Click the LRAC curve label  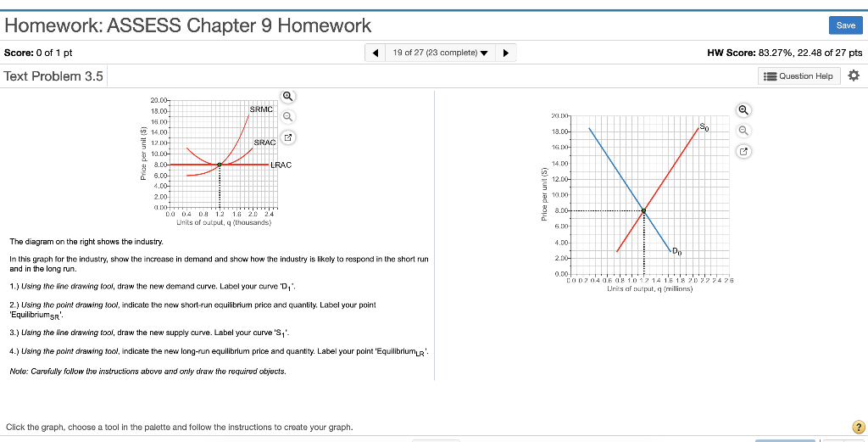coord(280,165)
